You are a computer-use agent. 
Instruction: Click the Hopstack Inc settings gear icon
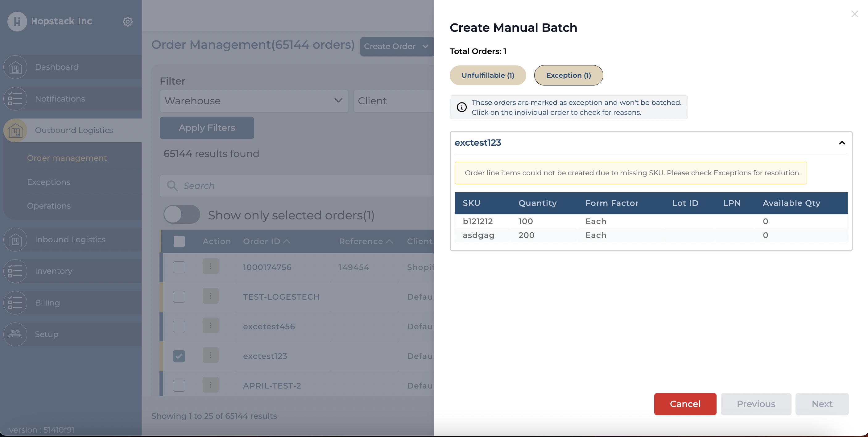(127, 21)
